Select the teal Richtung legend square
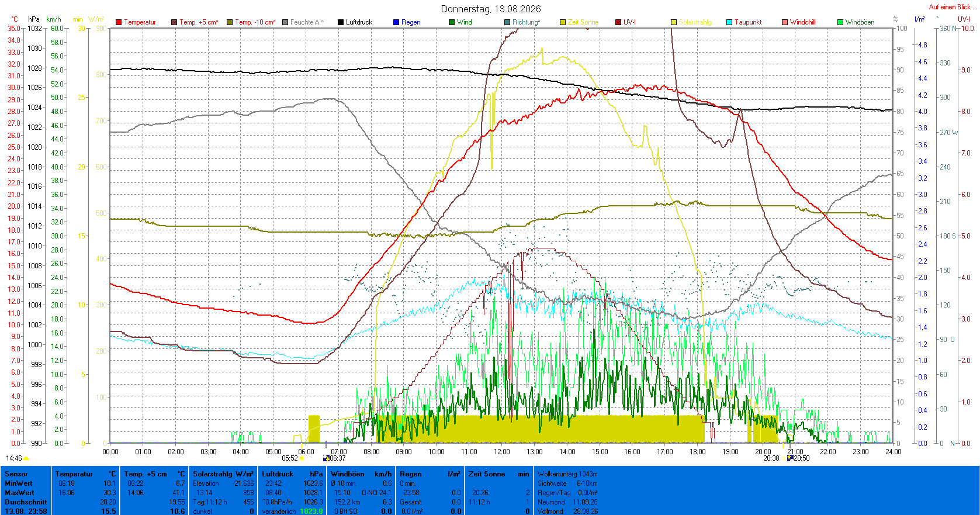 pos(507,22)
